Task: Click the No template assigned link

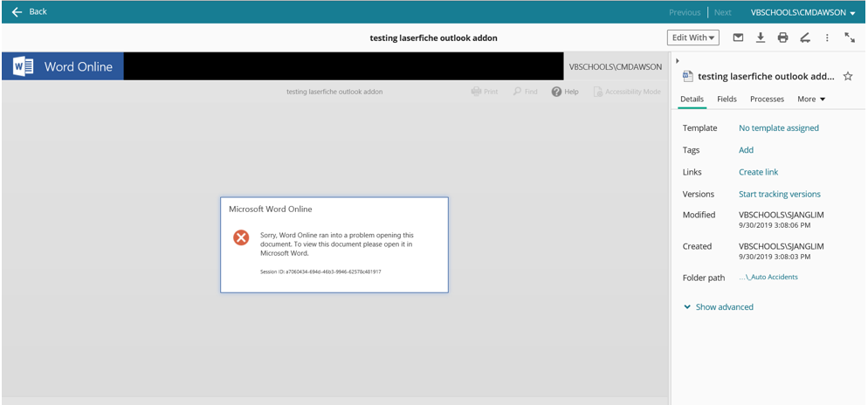Action: 779,127
